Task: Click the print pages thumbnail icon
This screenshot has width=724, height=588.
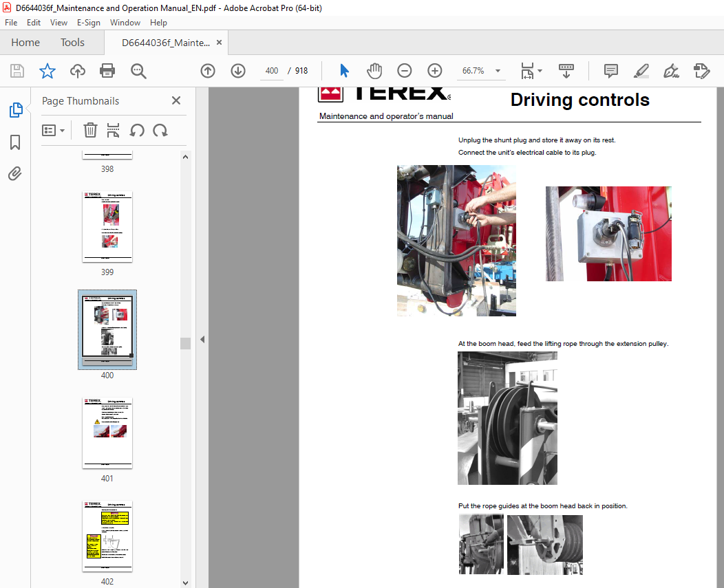Action: (113, 130)
